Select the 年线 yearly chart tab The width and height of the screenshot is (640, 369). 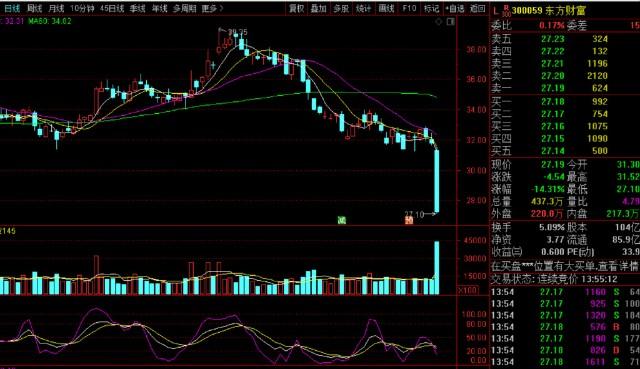160,8
